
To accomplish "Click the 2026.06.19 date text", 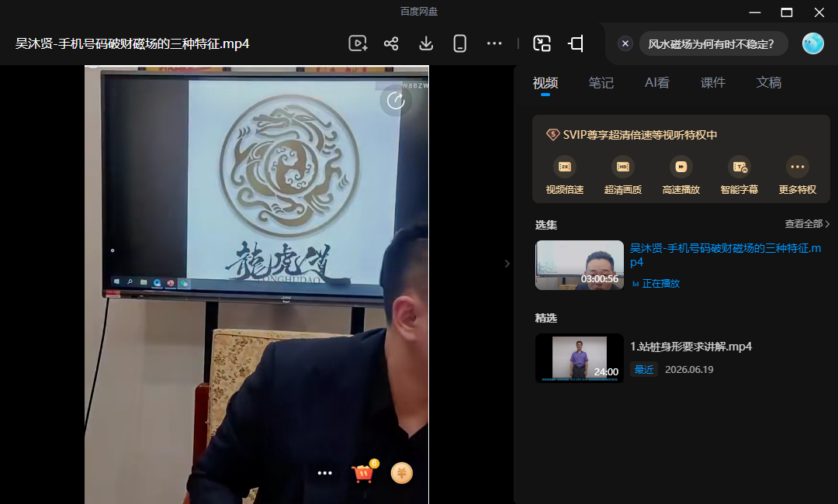I will click(689, 369).
